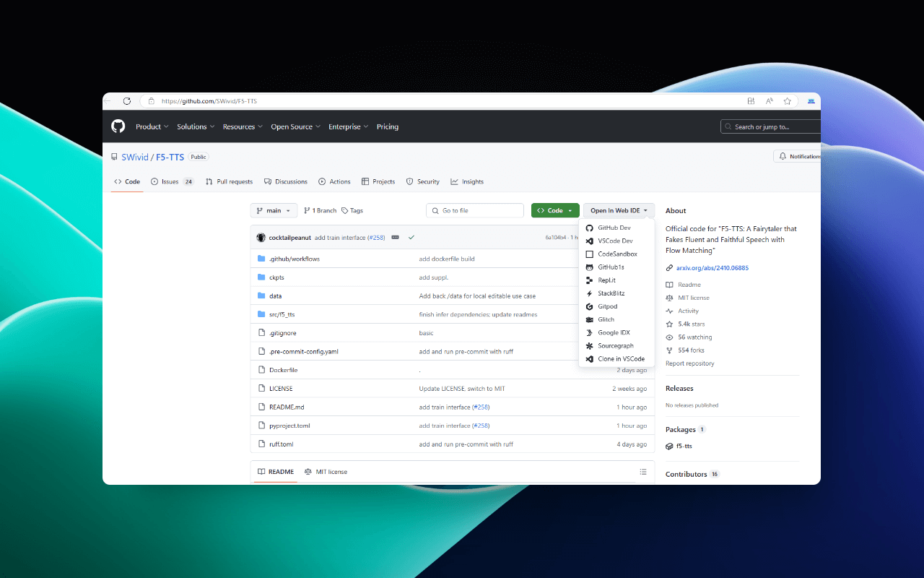
Task: Expand the Open Source menu
Action: click(x=295, y=126)
